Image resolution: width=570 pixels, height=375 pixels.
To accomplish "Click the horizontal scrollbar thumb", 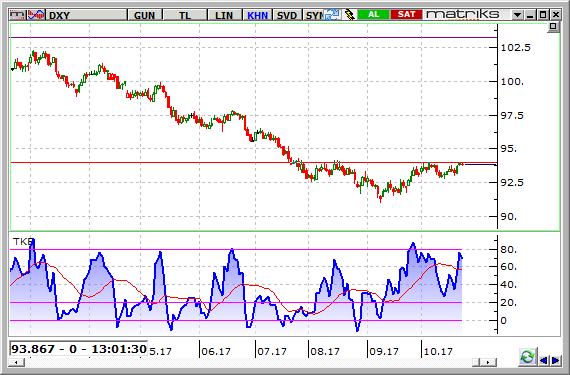I will point(477,362).
